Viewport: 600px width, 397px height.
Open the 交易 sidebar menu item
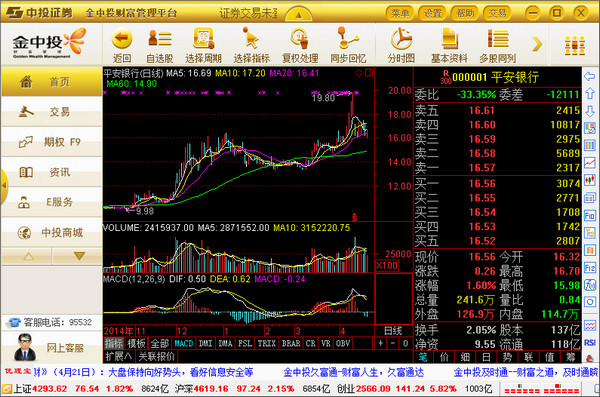click(51, 112)
